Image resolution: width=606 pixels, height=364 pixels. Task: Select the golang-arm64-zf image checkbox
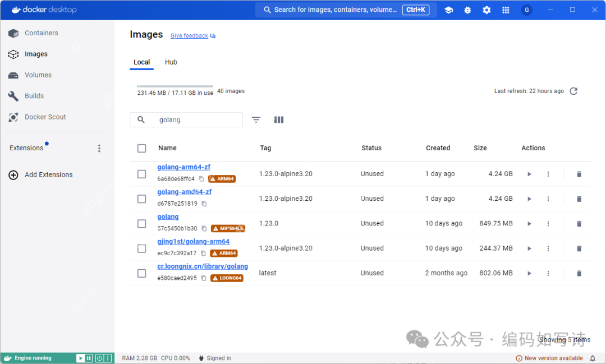[x=141, y=174]
